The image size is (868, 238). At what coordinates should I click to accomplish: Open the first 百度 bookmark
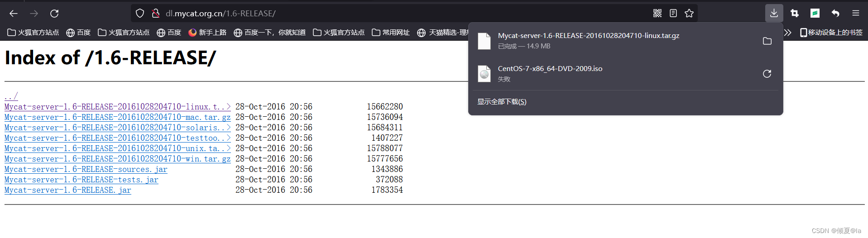click(x=78, y=33)
